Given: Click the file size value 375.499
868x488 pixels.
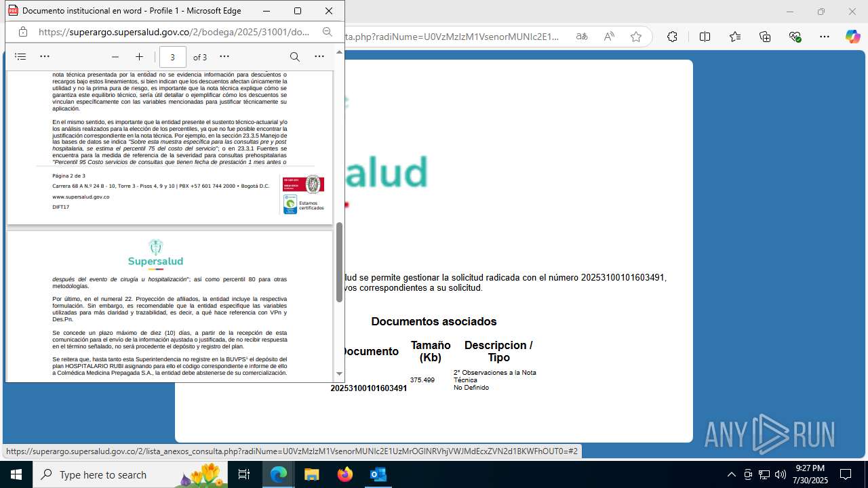Looking at the screenshot, I should coord(422,380).
